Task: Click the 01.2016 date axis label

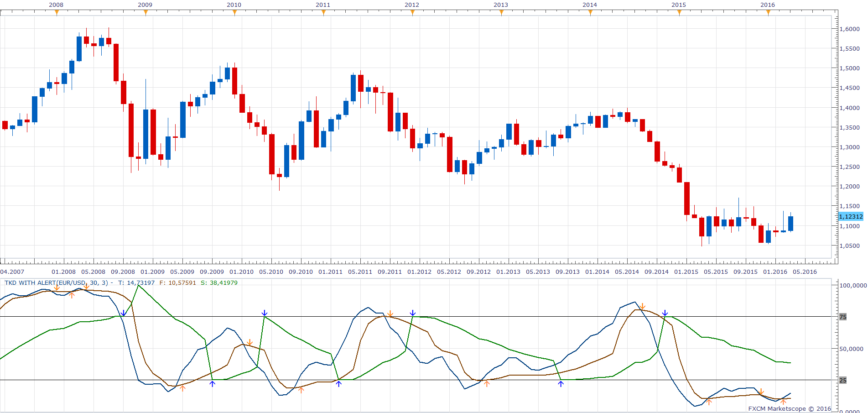Action: click(x=775, y=272)
